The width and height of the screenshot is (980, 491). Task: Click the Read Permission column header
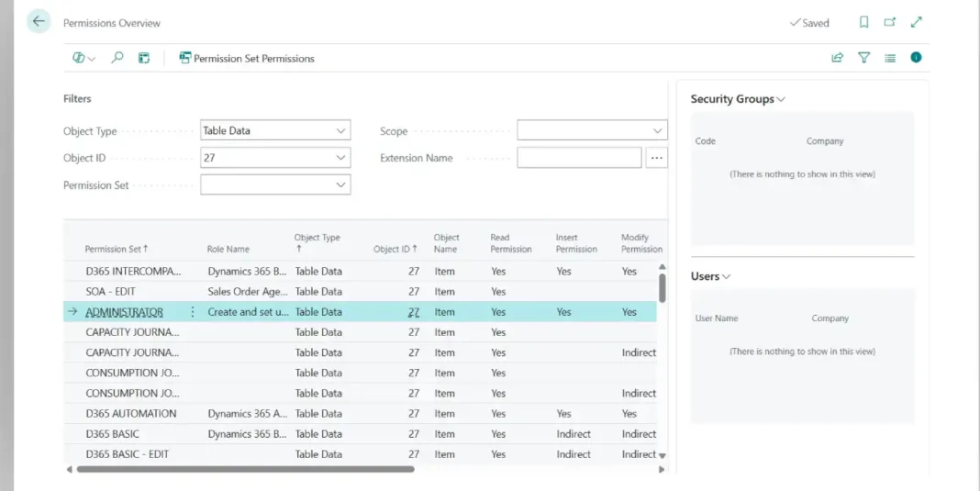coord(510,242)
